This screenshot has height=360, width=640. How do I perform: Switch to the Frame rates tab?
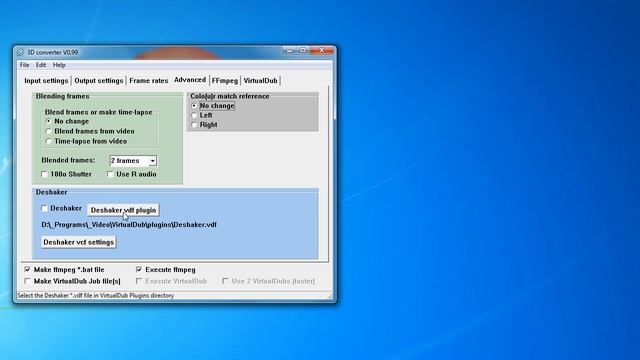coord(149,81)
